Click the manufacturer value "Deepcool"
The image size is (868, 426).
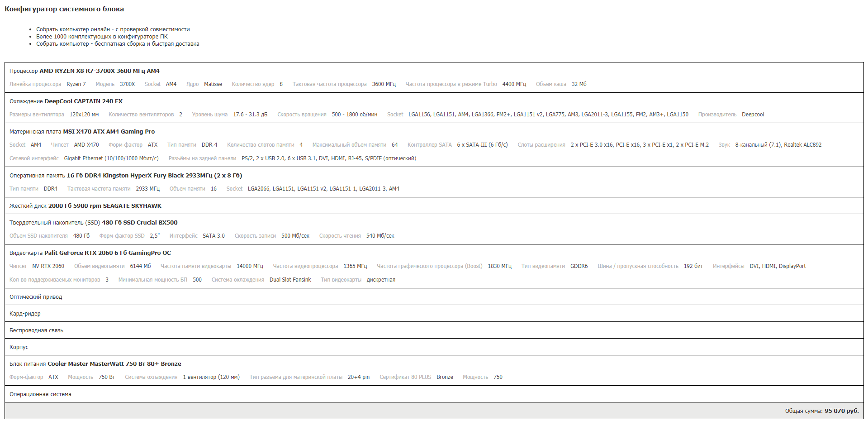[x=753, y=115]
